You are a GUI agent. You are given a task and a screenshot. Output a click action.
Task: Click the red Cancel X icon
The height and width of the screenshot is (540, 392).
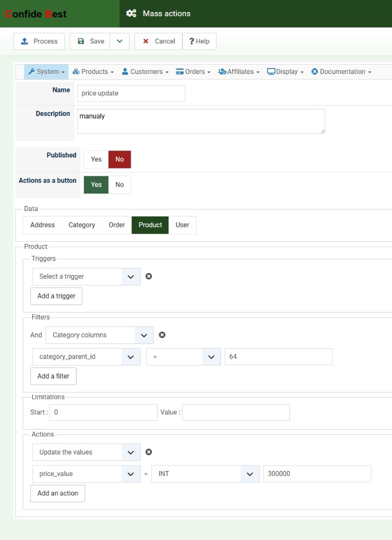pos(145,41)
